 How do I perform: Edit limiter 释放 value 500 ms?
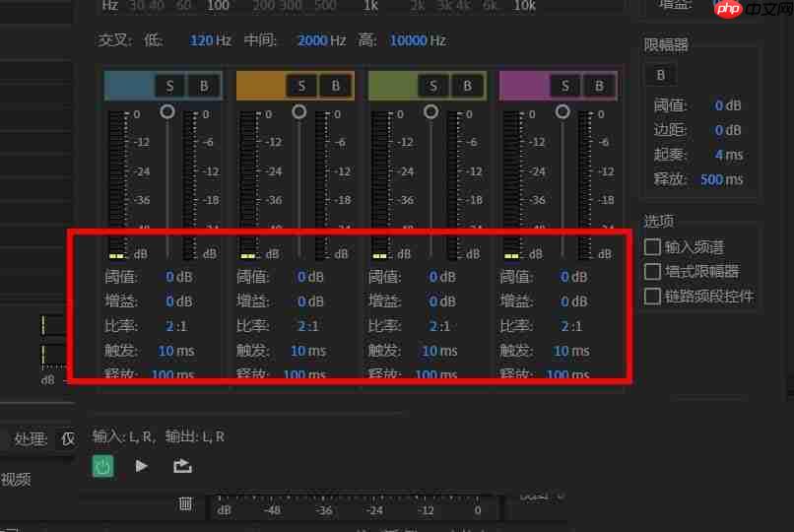(x=721, y=179)
